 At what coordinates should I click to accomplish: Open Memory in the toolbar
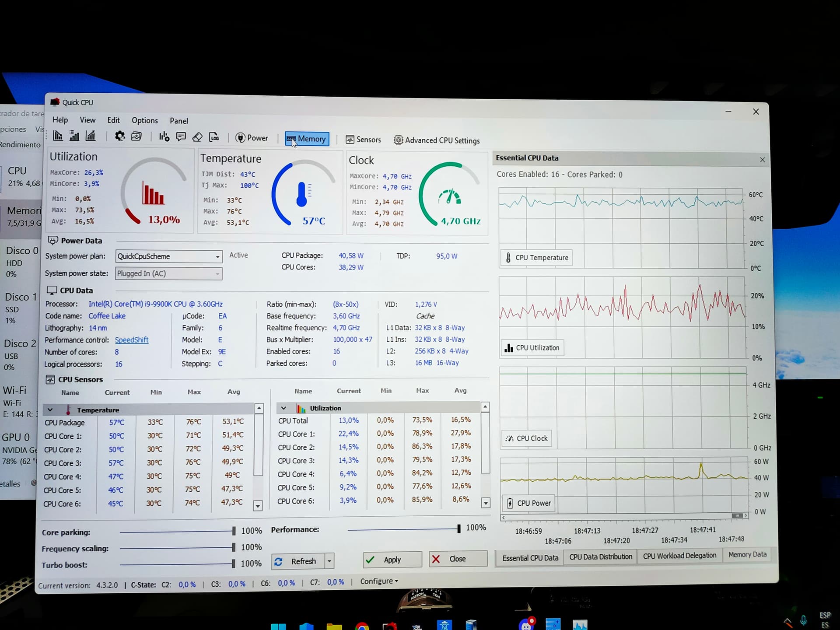pos(307,139)
